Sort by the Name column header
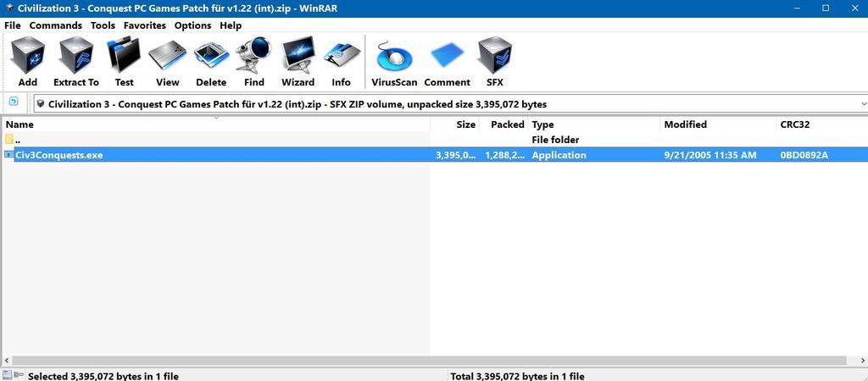The image size is (868, 381). point(216,124)
